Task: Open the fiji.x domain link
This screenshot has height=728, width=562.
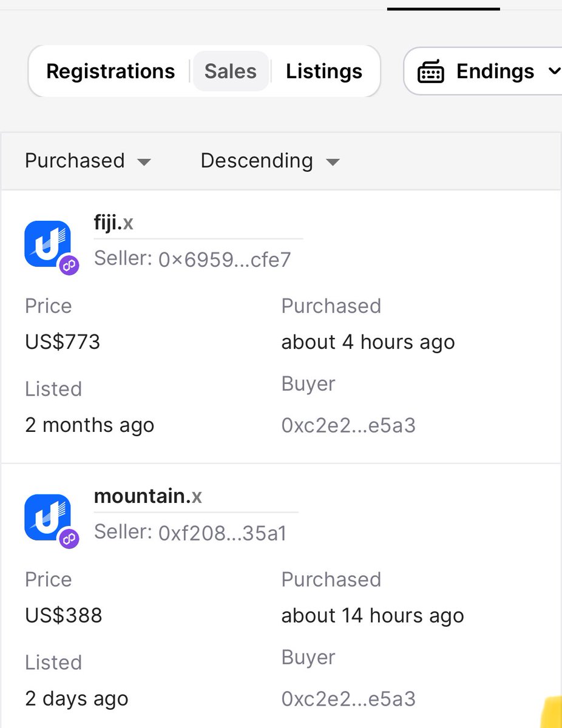Action: tap(113, 223)
